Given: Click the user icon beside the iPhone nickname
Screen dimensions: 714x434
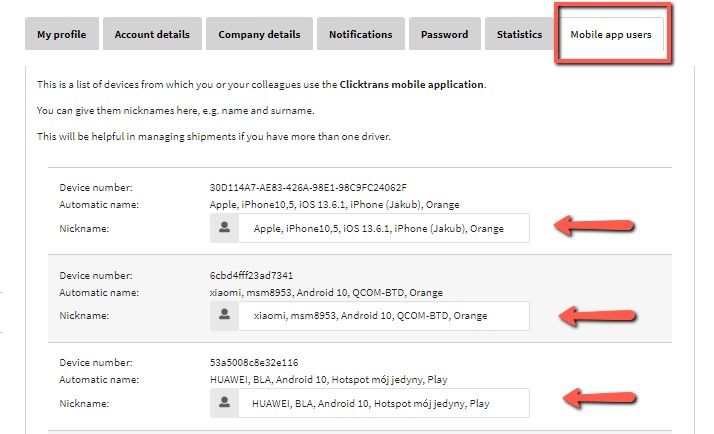Looking at the screenshot, I should 225,229.
